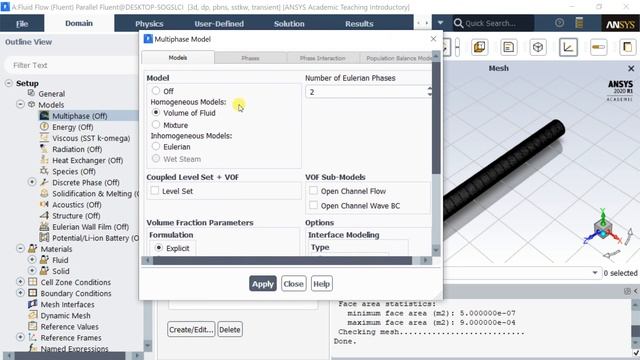Open the Results ribbon tab

359,24
